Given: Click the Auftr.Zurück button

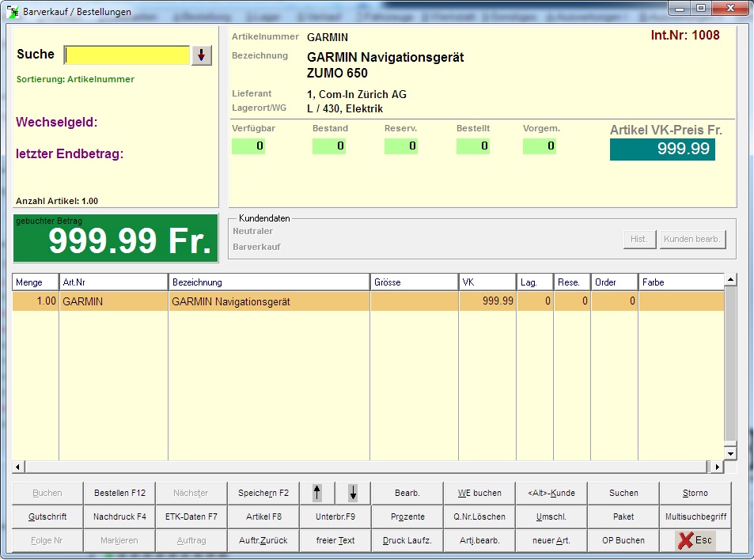Looking at the screenshot, I should coord(263,540).
